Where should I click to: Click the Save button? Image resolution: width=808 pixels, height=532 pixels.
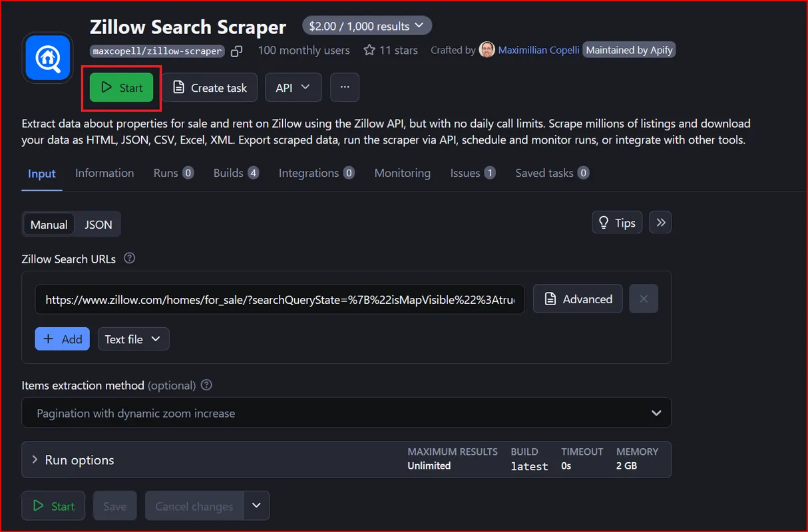tap(115, 506)
